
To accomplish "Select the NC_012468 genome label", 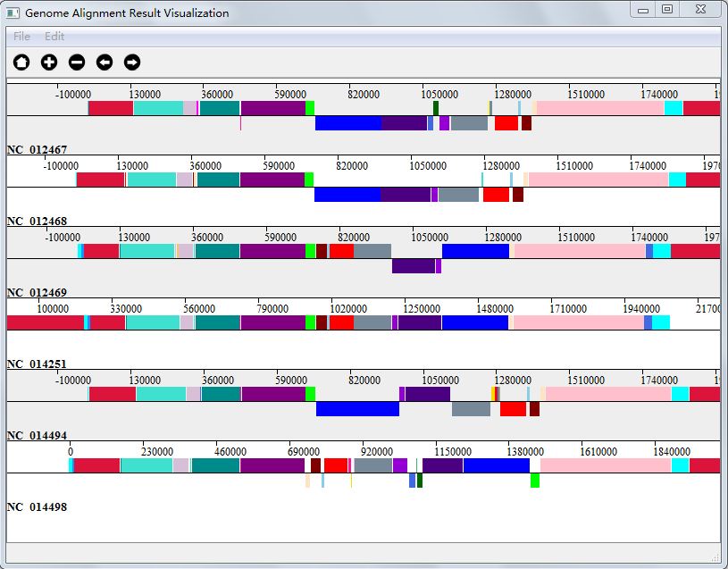I will (38, 221).
